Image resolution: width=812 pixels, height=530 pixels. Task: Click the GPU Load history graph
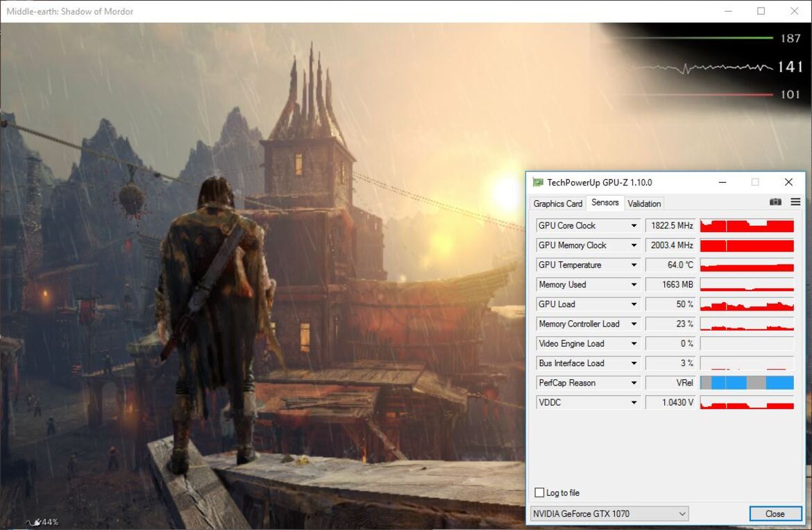tap(747, 305)
